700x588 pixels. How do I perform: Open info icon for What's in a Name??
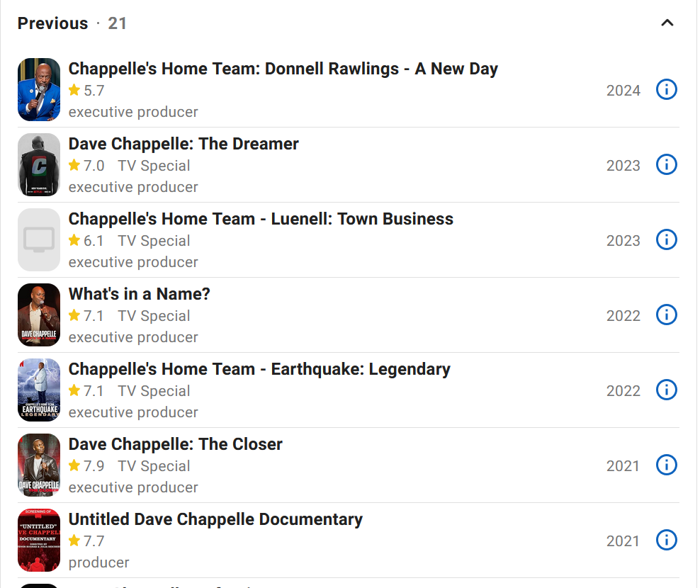666,315
